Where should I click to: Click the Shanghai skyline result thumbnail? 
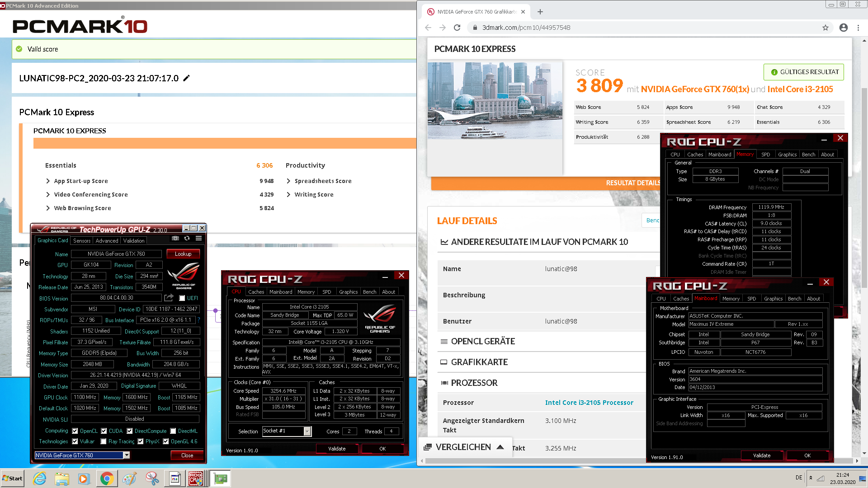[x=495, y=100]
